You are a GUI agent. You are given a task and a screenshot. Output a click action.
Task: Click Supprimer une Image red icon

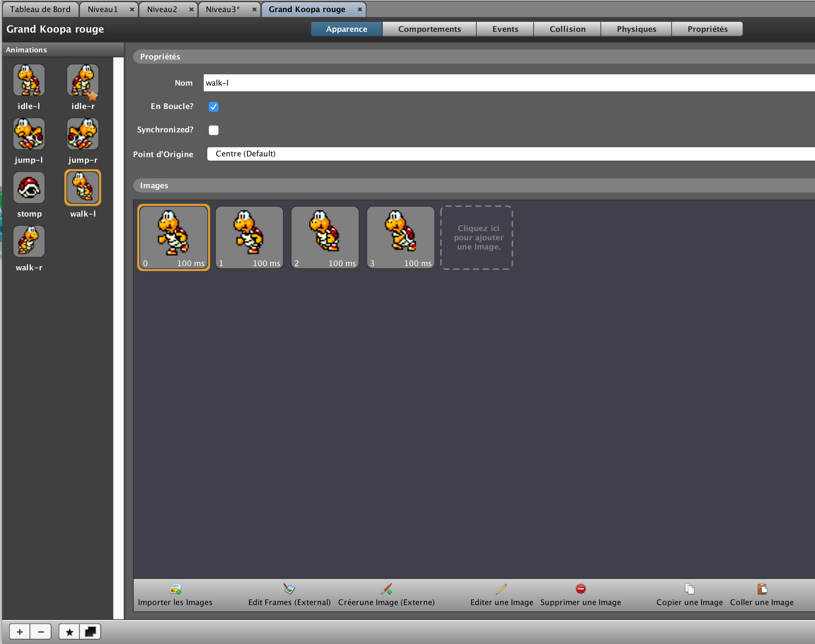[x=580, y=589]
